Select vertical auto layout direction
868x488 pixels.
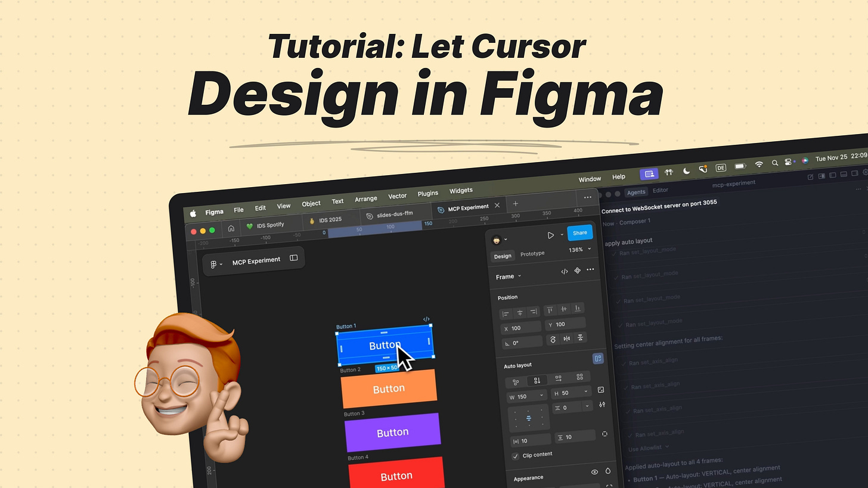(537, 381)
